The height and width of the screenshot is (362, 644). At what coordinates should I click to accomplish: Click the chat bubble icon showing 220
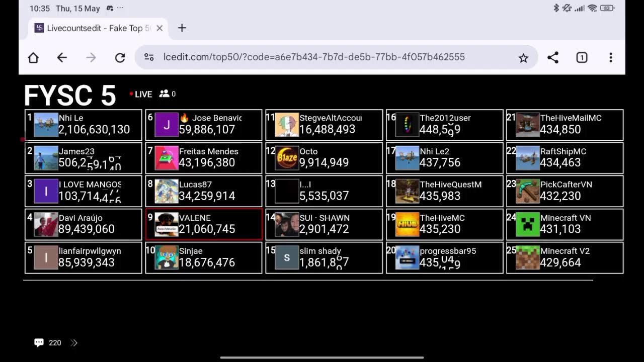(x=39, y=343)
